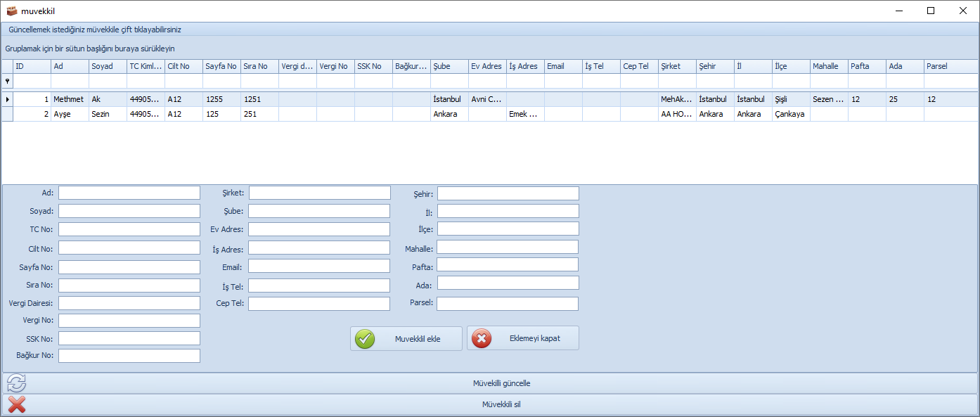Click into the Email input field
980x417 pixels.
coord(319,267)
